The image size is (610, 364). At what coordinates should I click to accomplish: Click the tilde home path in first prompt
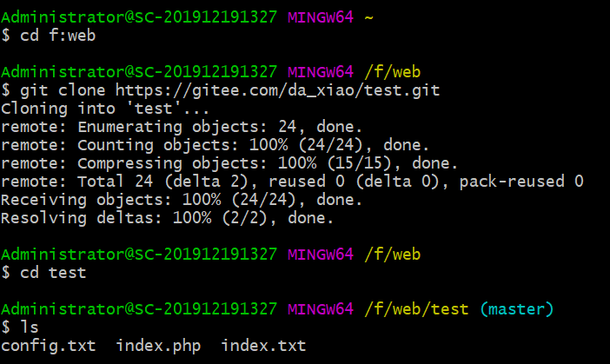coord(368,17)
